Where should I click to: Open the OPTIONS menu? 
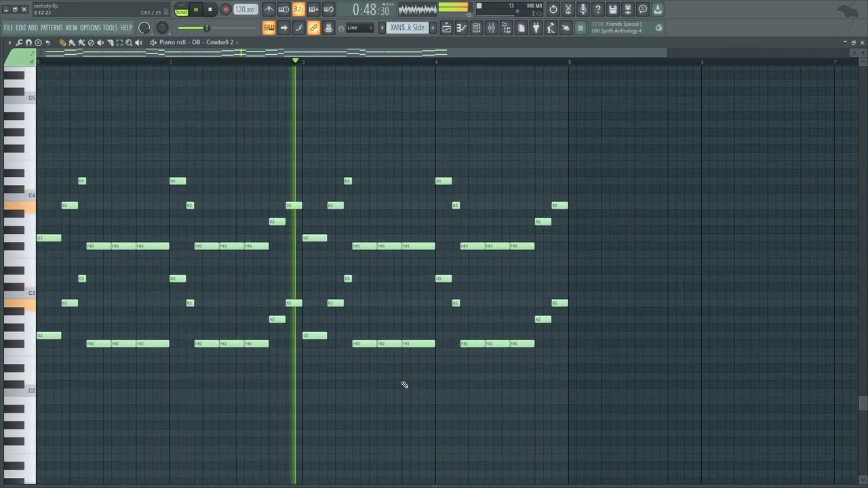[90, 28]
